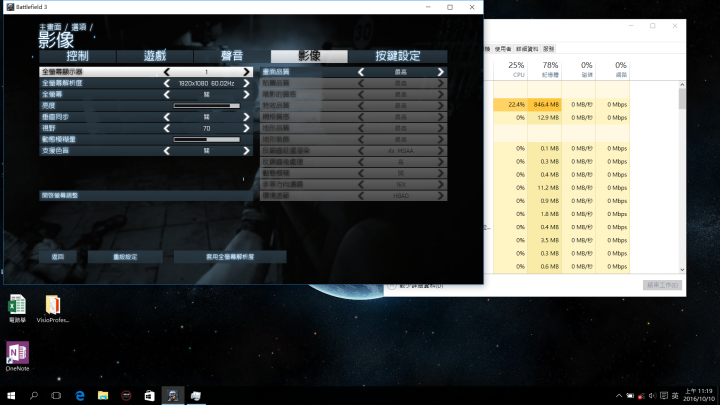Viewport: 720px width, 405px height.
Task: Switch to Task Manager taskbar icon
Action: [196, 395]
